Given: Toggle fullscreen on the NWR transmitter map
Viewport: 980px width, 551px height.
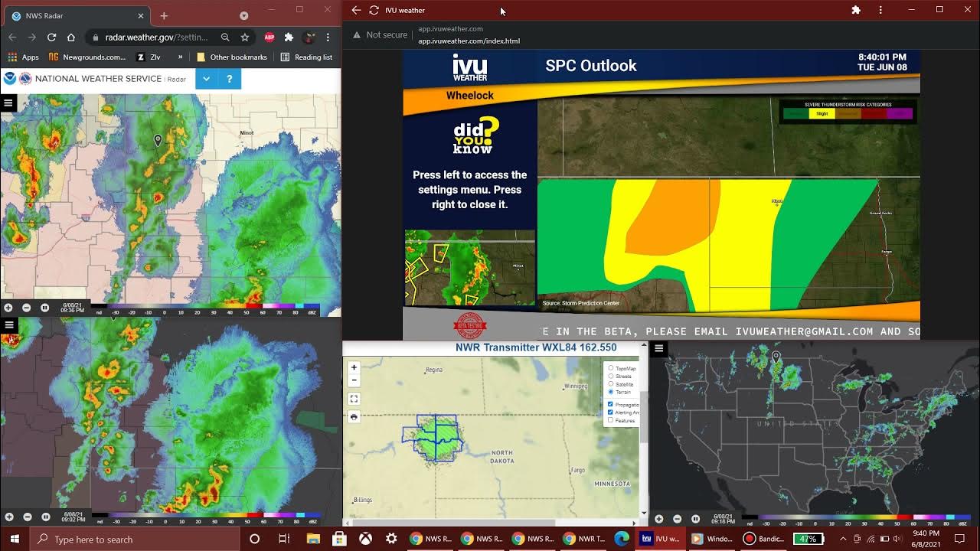Looking at the screenshot, I should (x=354, y=399).
